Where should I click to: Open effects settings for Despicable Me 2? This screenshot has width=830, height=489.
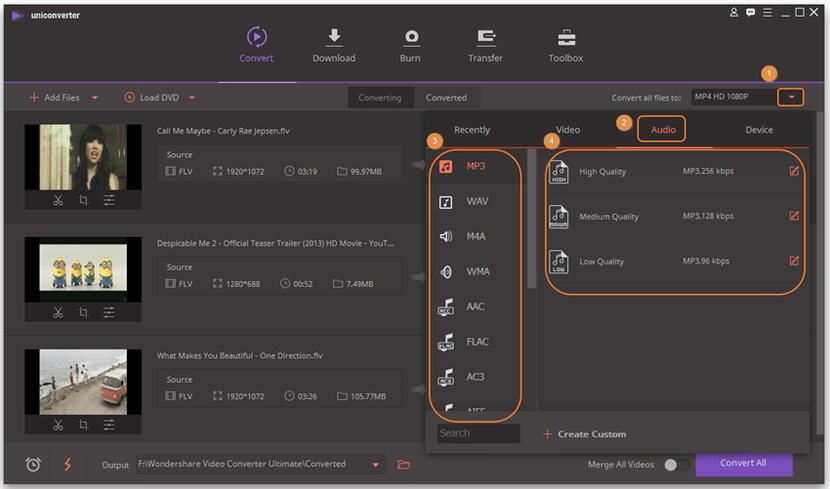point(109,312)
